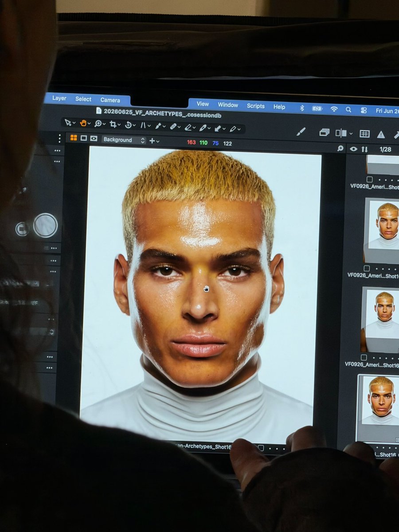Image resolution: width=399 pixels, height=532 pixels.
Task: Click the session title 20260625_VF_ARCHETYPES_.cosessiondb
Action: (x=162, y=113)
